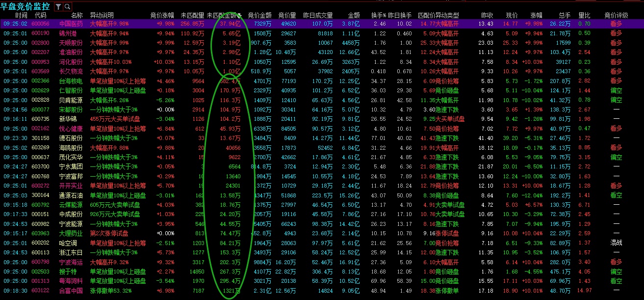Select the 合富中国 stock name

71,291
